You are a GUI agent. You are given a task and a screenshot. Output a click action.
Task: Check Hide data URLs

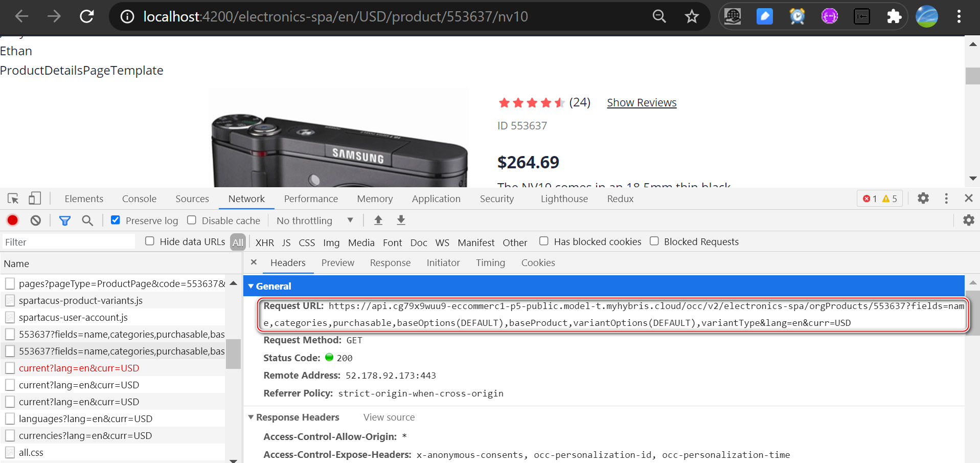(x=150, y=241)
